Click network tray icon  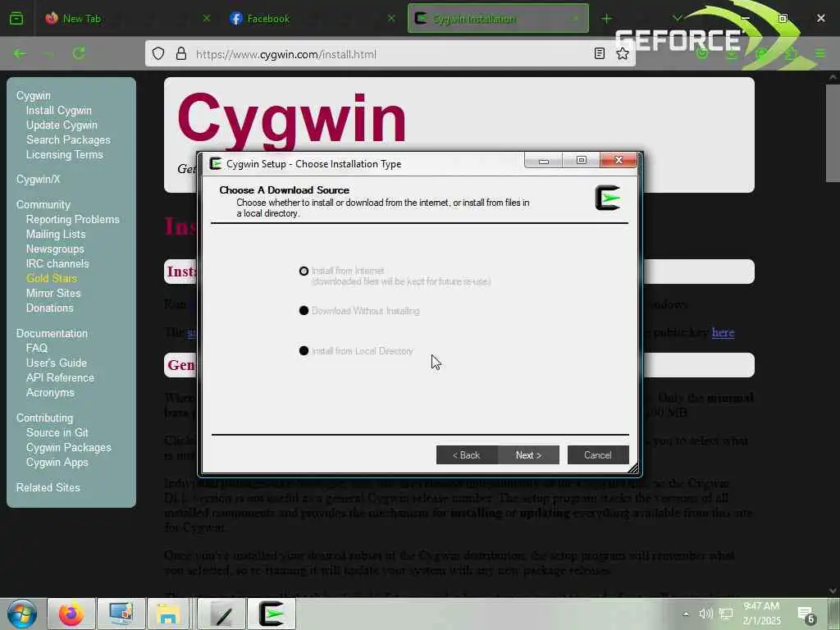pyautogui.click(x=726, y=614)
